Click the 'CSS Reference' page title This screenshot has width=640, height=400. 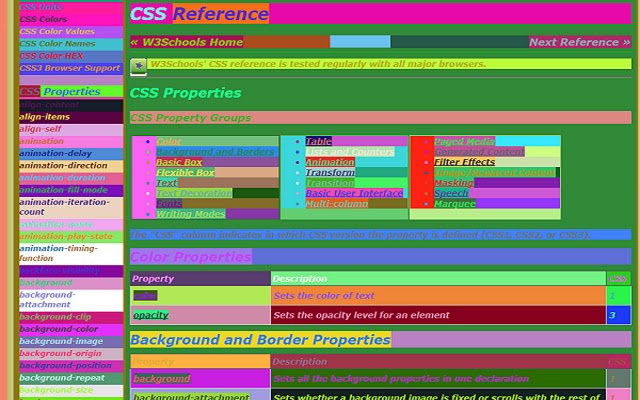(199, 13)
